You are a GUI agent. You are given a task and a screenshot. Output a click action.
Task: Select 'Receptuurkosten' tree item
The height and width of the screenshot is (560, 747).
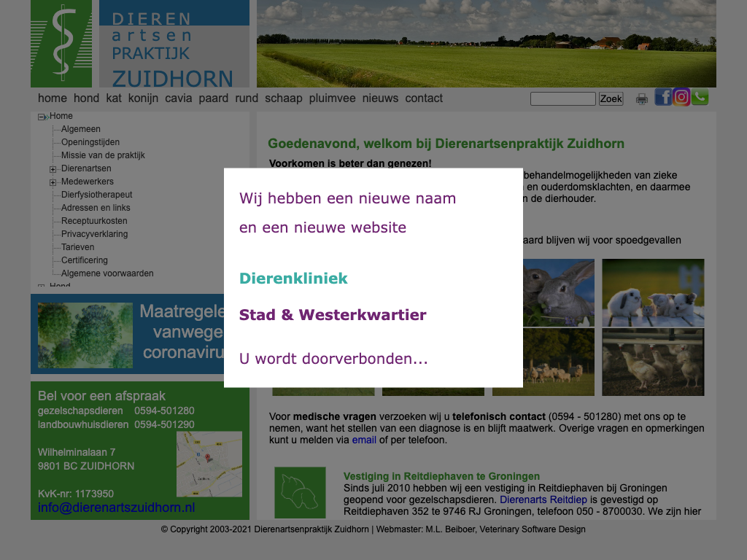pos(94,221)
